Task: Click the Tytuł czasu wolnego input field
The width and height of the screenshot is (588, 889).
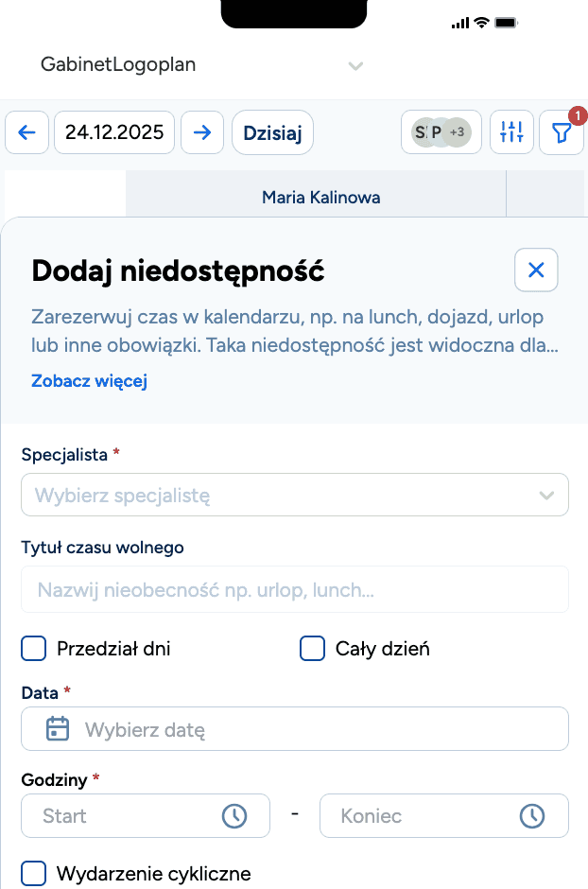Action: coord(294,588)
